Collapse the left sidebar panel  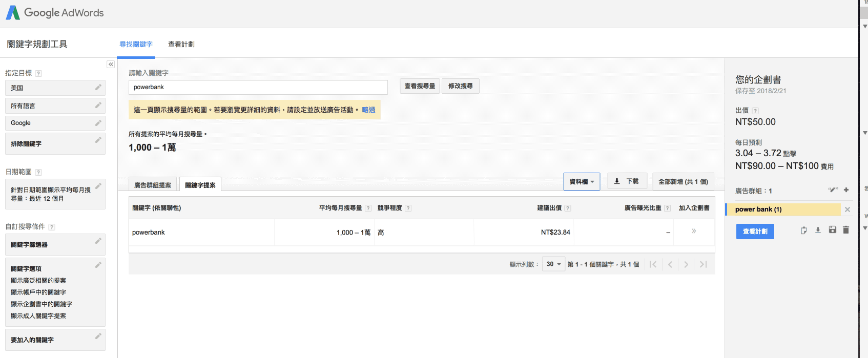point(111,64)
